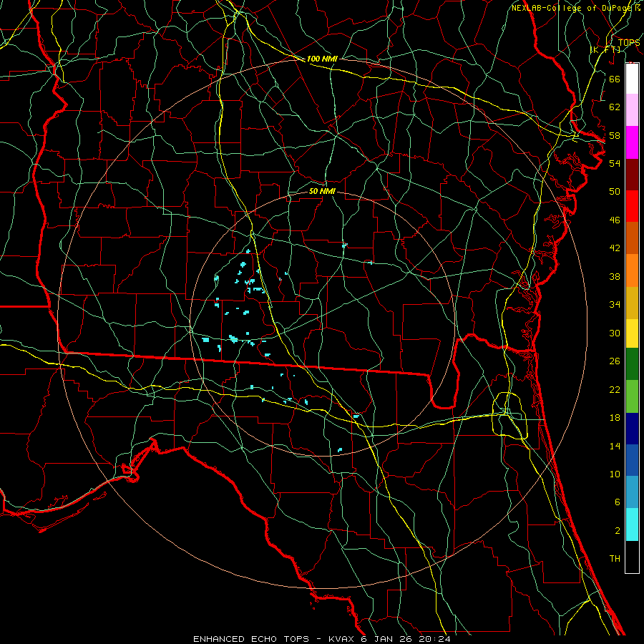Screen dimensions: 644x644
Task: Click the '38' legend value
Action: point(615,276)
